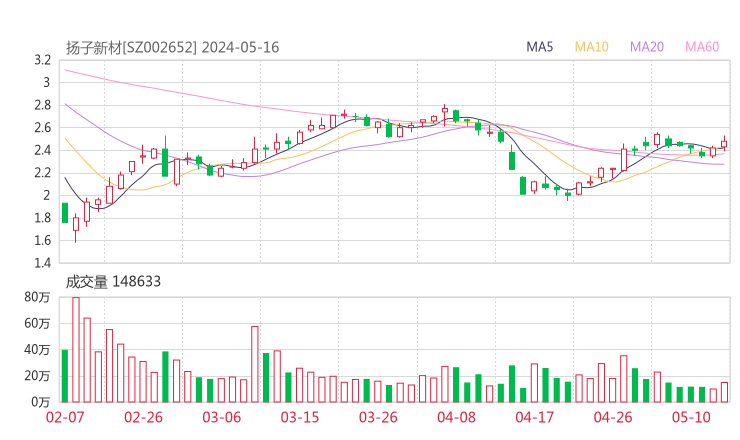Click the 05-10 date axis label
The width and height of the screenshot is (740, 440).
691,417
